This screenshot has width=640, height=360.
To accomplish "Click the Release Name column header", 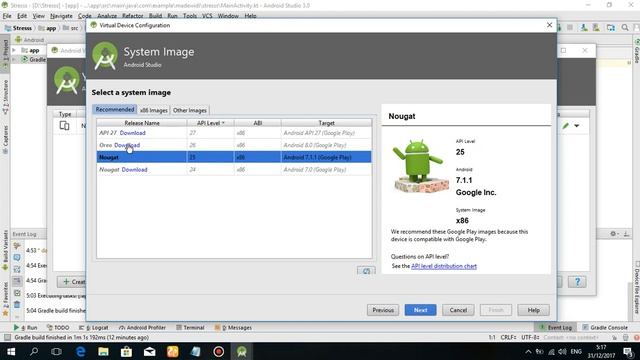I will (142, 123).
